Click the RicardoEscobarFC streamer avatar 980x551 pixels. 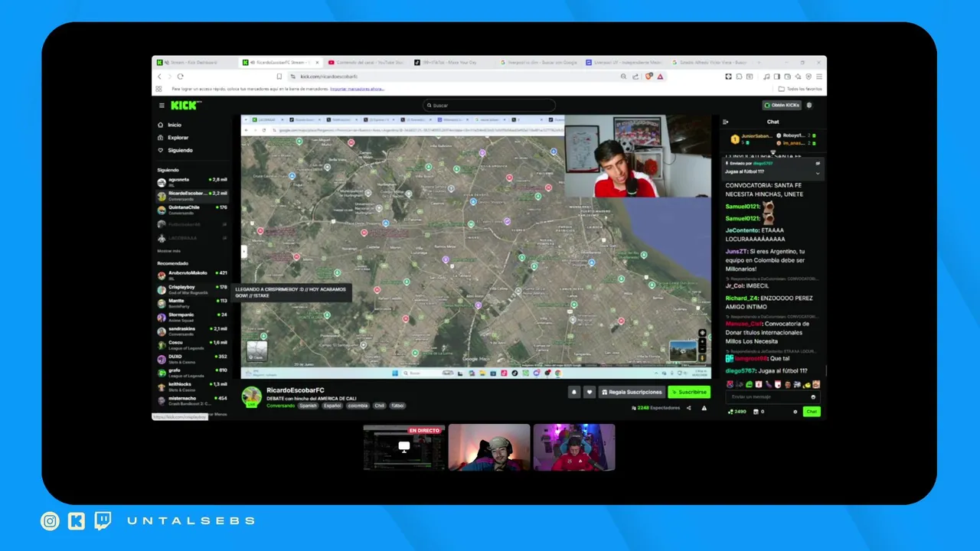point(251,396)
